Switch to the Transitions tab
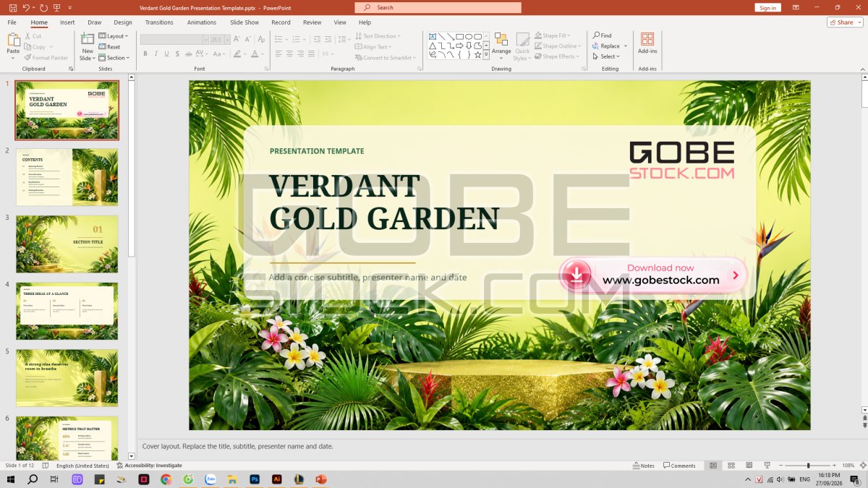The height and width of the screenshot is (488, 868). (159, 22)
